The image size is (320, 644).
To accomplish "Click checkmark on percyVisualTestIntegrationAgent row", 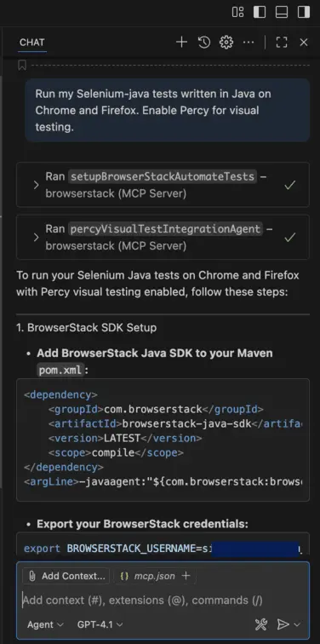I will coord(290,237).
